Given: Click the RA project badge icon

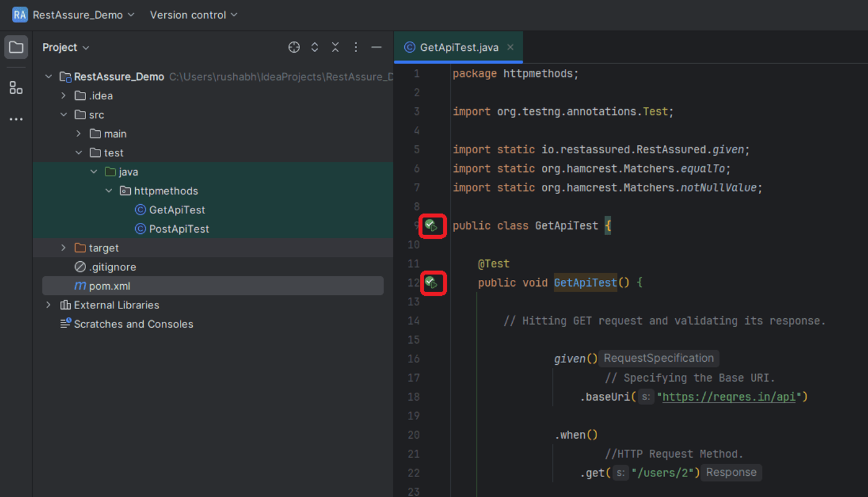Looking at the screenshot, I should [20, 15].
